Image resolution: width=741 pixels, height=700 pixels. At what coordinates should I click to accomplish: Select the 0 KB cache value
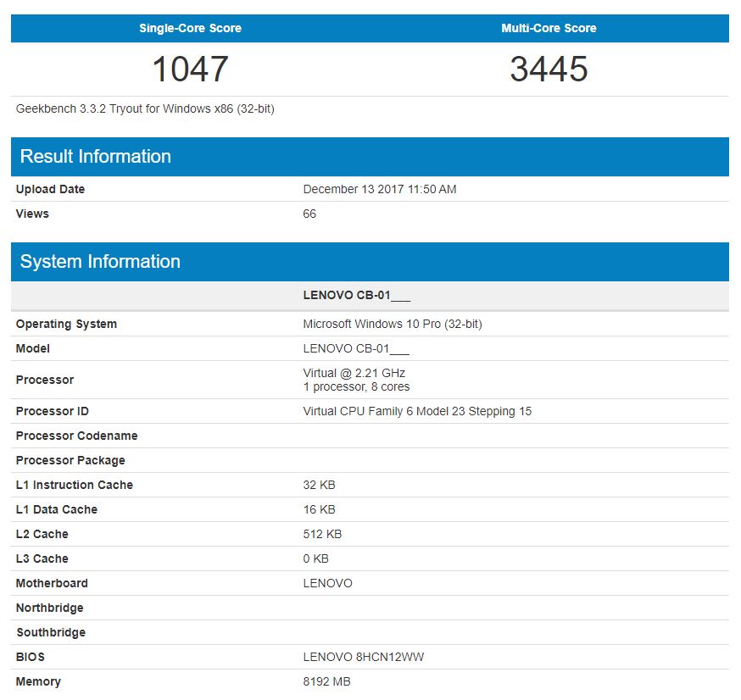click(315, 558)
